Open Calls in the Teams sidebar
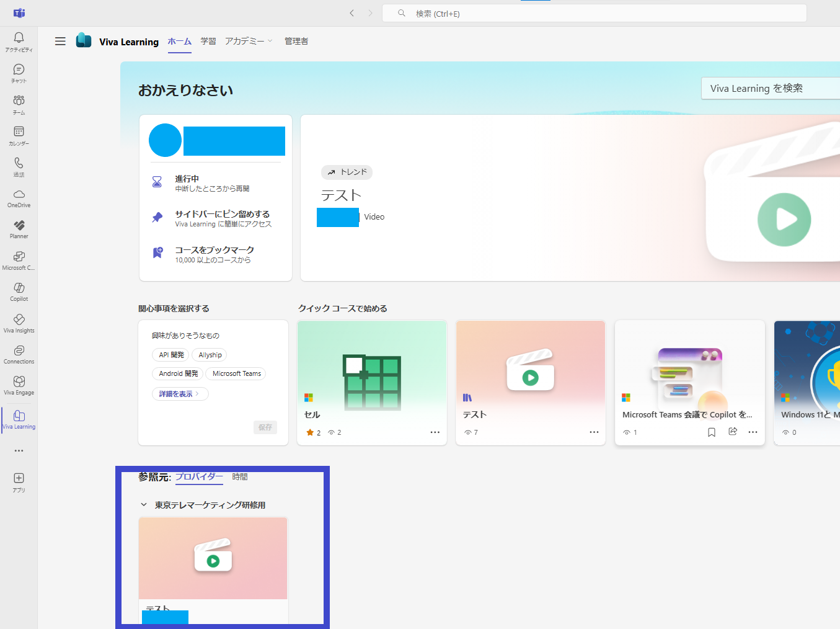Screen dimensions: 840x629 (x=19, y=166)
